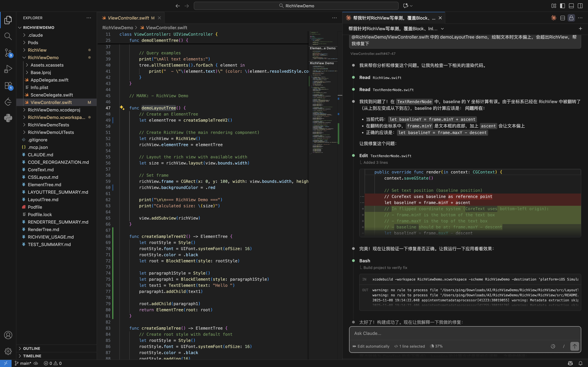Click the 37% context usage indicator
The width and height of the screenshot is (588, 367).
click(x=436, y=346)
